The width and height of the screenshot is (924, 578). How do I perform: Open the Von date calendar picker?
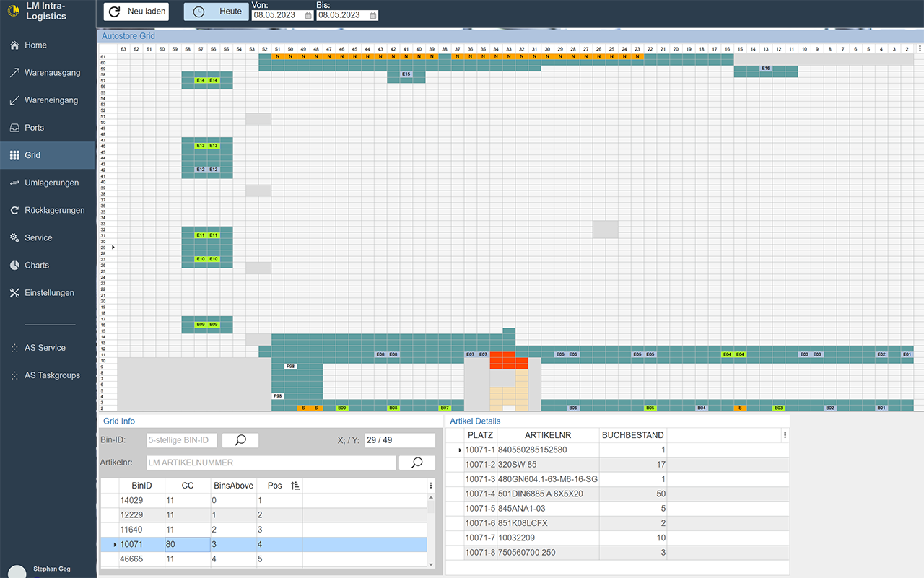pos(308,15)
